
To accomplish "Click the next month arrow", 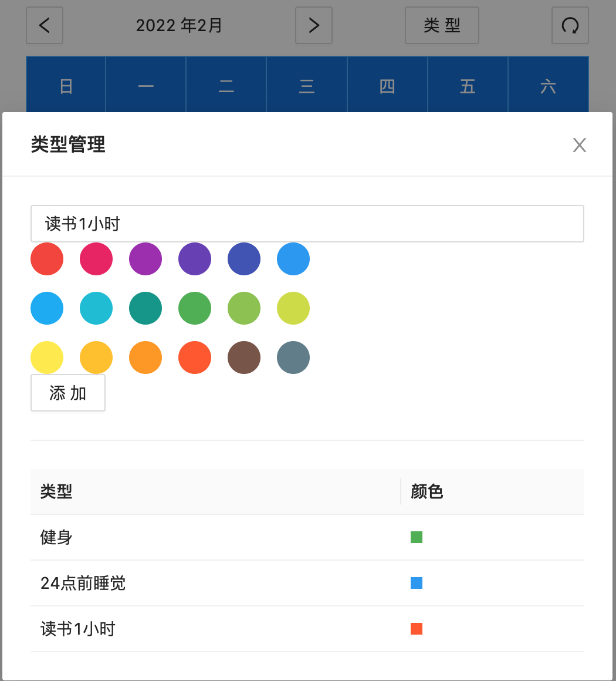I will click(313, 25).
